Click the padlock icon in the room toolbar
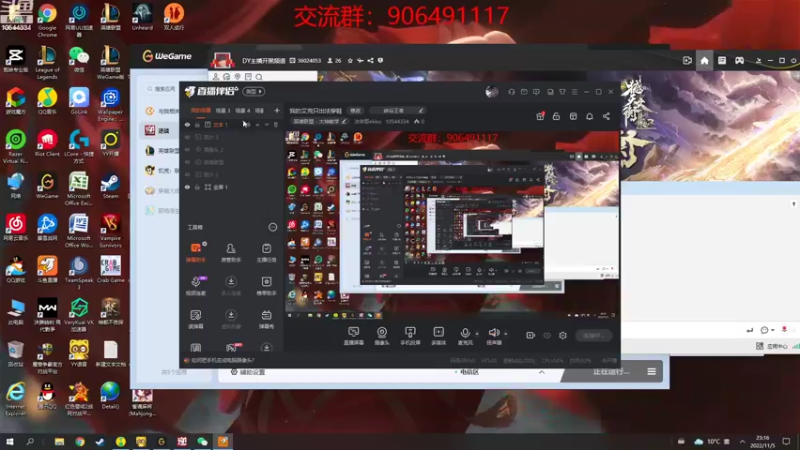 pos(556,116)
